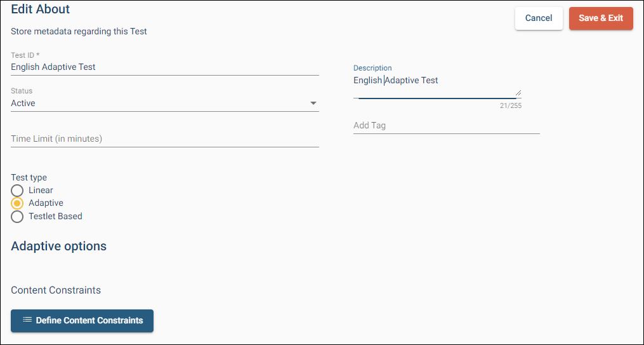Image resolution: width=644 pixels, height=345 pixels.
Task: Click Save & Exit
Action: [600, 18]
